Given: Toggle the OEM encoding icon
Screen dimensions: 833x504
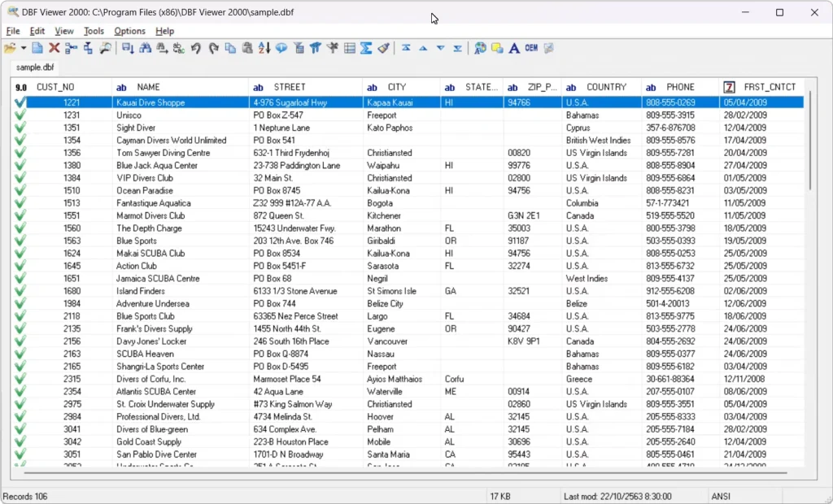Looking at the screenshot, I should click(531, 49).
